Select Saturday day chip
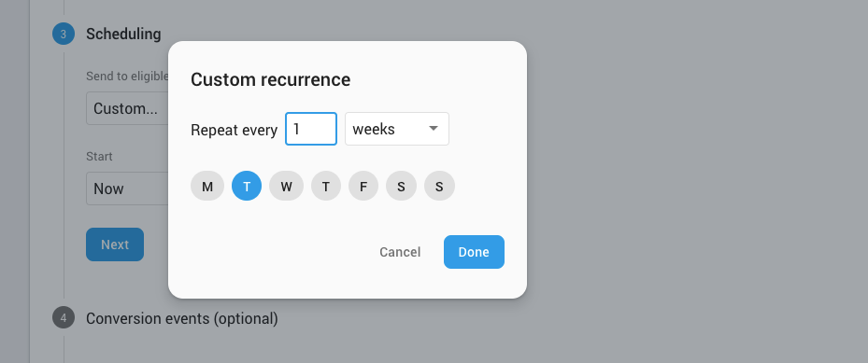 click(401, 186)
